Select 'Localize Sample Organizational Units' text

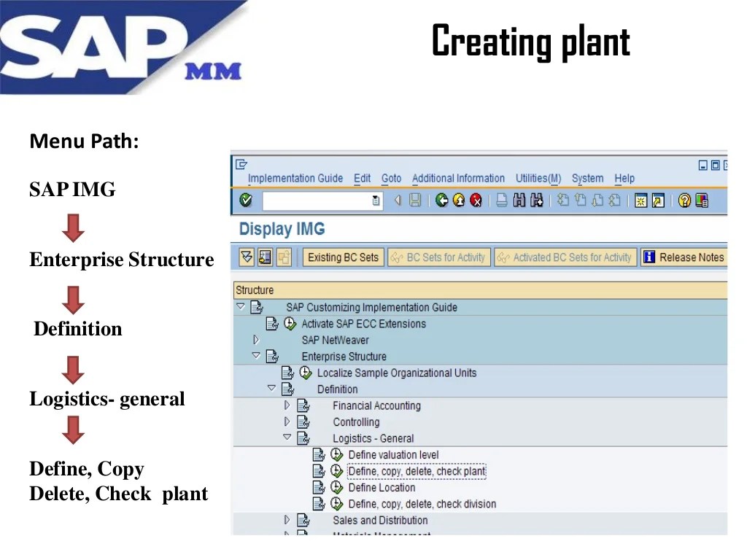(x=397, y=373)
